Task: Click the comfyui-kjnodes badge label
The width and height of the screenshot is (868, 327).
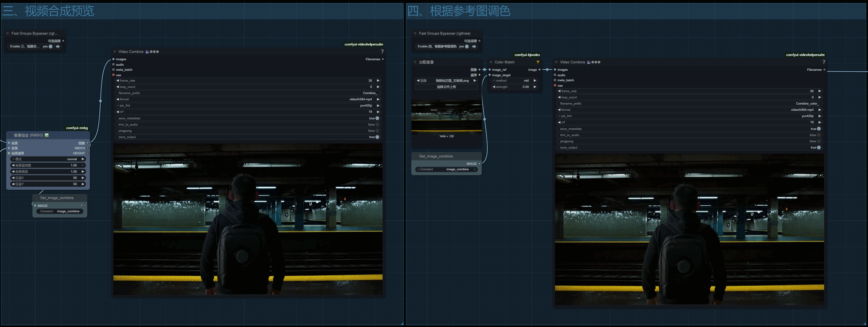Action: 527,55
